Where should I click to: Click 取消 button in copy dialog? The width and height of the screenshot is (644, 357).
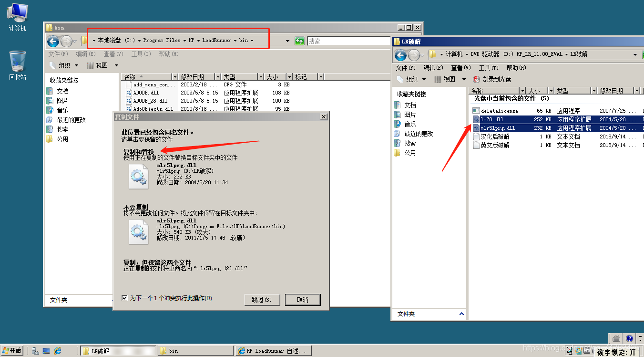pos(303,300)
